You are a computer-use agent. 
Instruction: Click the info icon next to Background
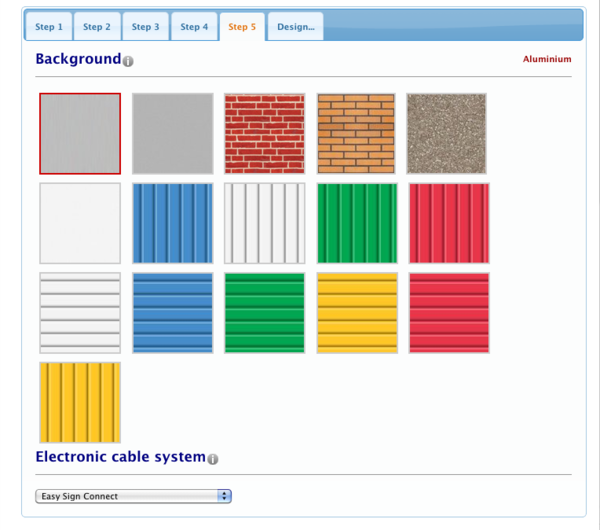click(x=128, y=61)
